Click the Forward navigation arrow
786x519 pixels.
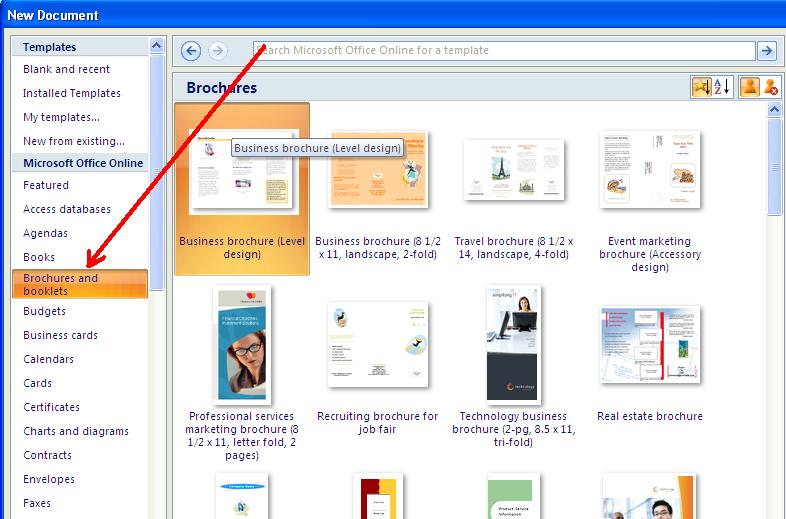(218, 51)
